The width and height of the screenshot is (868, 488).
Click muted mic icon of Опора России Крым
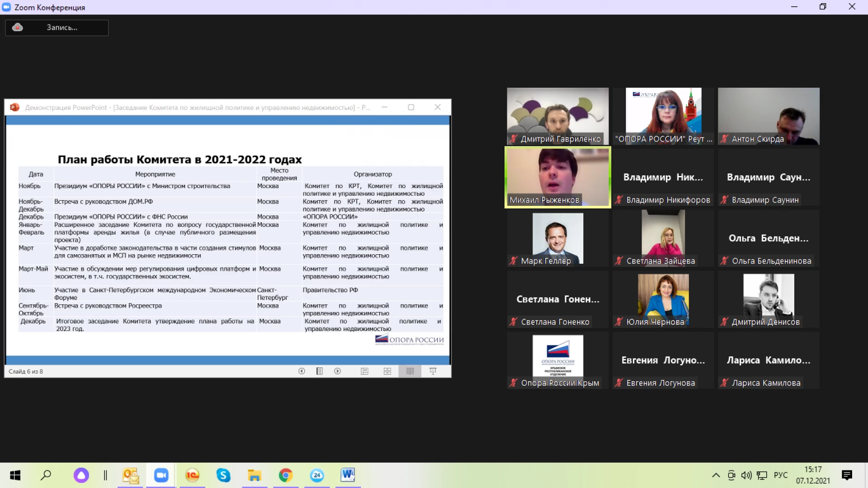[x=514, y=383]
